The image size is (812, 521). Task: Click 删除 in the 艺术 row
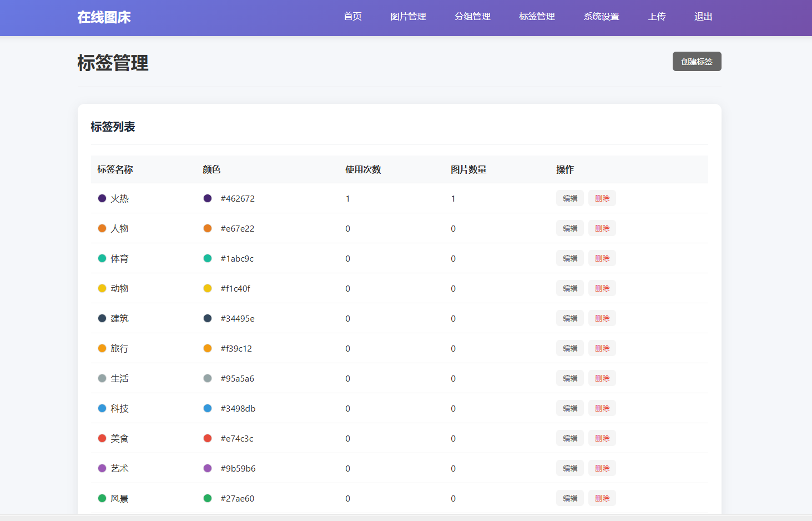tap(602, 468)
